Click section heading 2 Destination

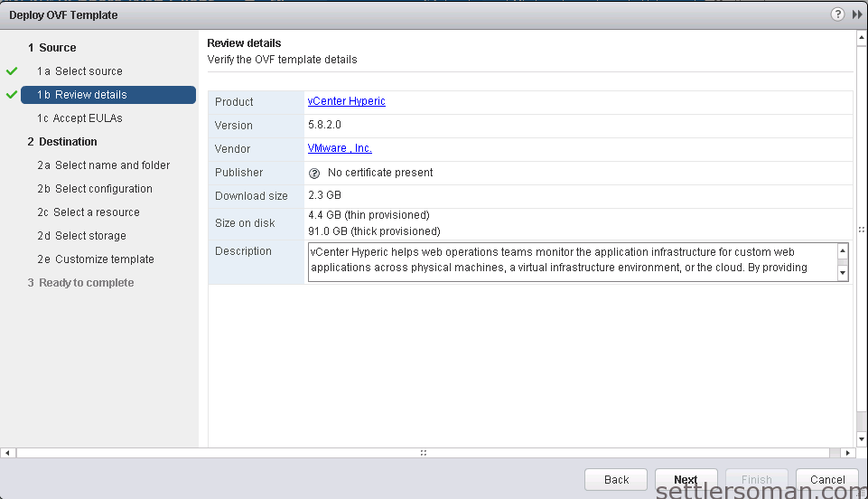click(62, 142)
